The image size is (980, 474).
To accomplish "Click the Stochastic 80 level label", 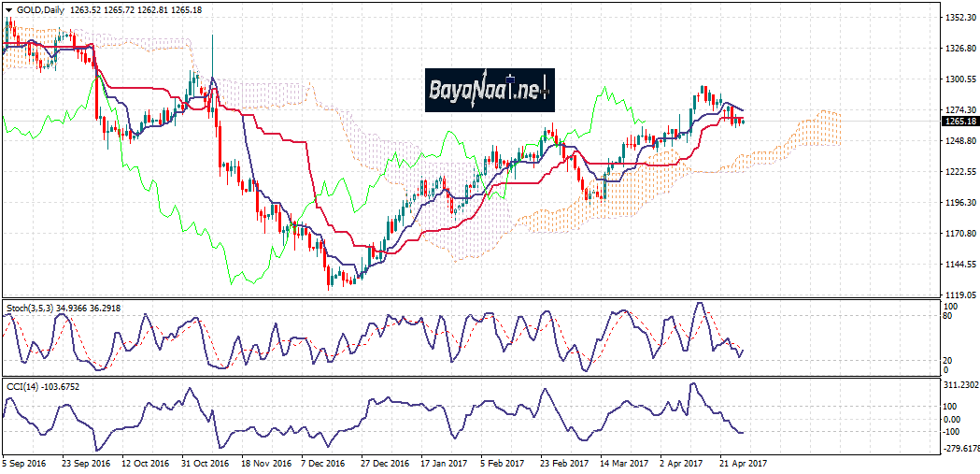I will (x=948, y=316).
